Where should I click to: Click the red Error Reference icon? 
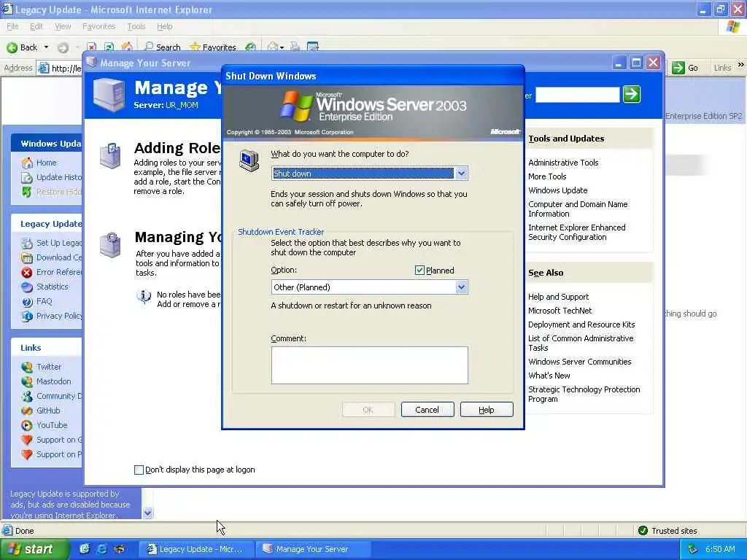point(27,273)
